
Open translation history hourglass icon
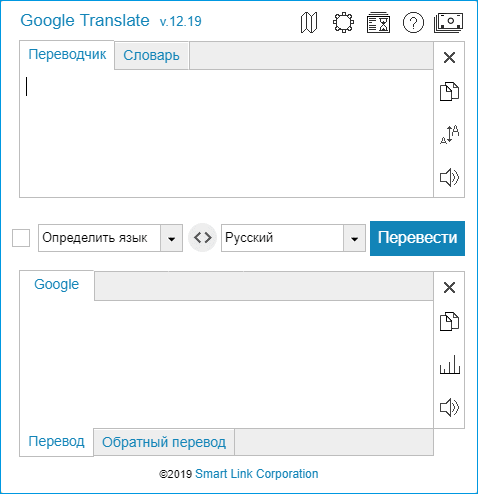(x=378, y=23)
